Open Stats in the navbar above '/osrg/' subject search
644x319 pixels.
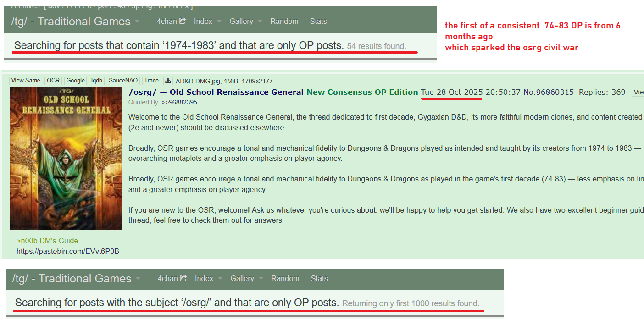(x=319, y=278)
